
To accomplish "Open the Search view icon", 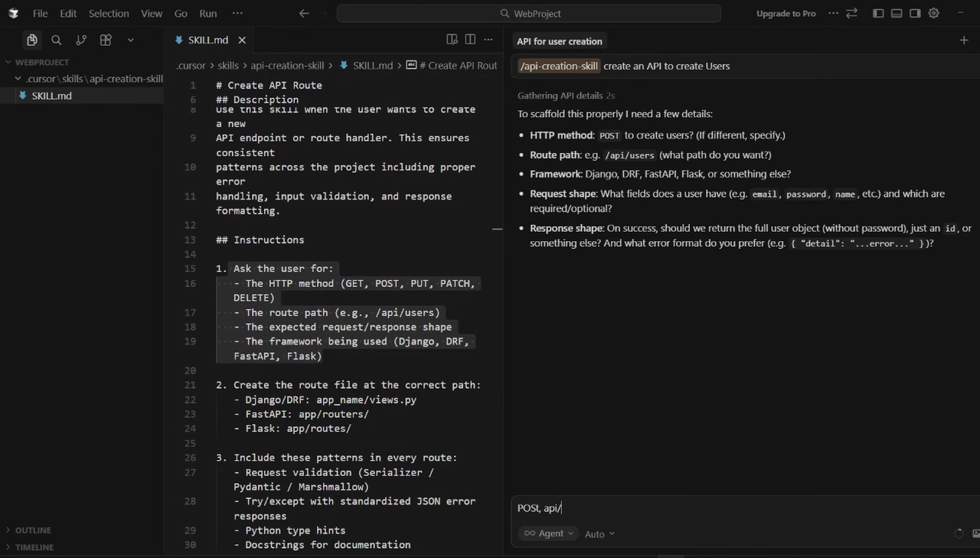I will coord(57,40).
